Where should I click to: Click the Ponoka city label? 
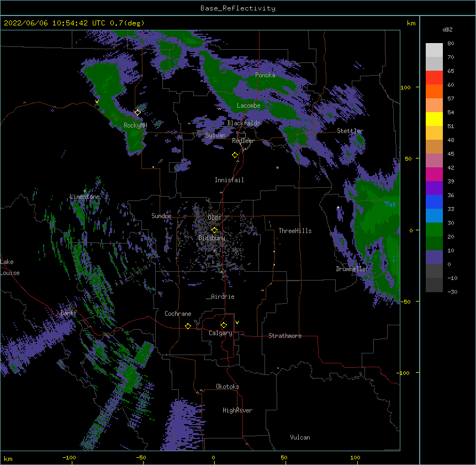click(x=265, y=75)
